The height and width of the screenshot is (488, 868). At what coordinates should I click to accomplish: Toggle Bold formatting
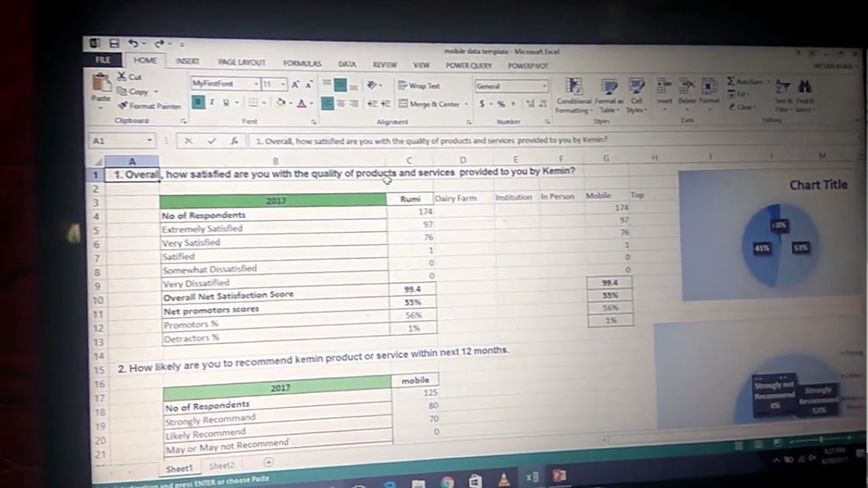198,102
